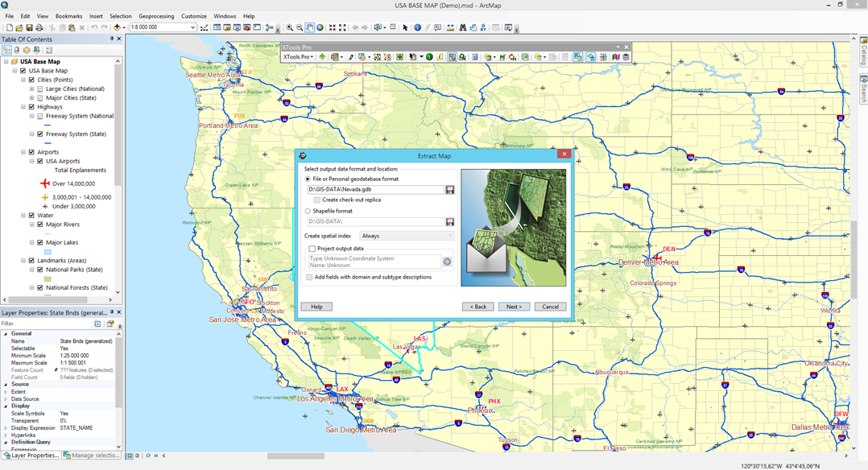Expand the Major Cities (State) layer

point(31,98)
